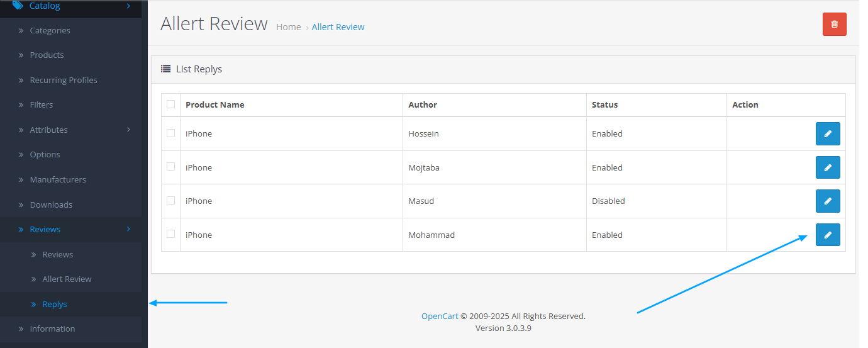The image size is (868, 348).
Task: Click the Product Name column header
Action: (x=215, y=105)
